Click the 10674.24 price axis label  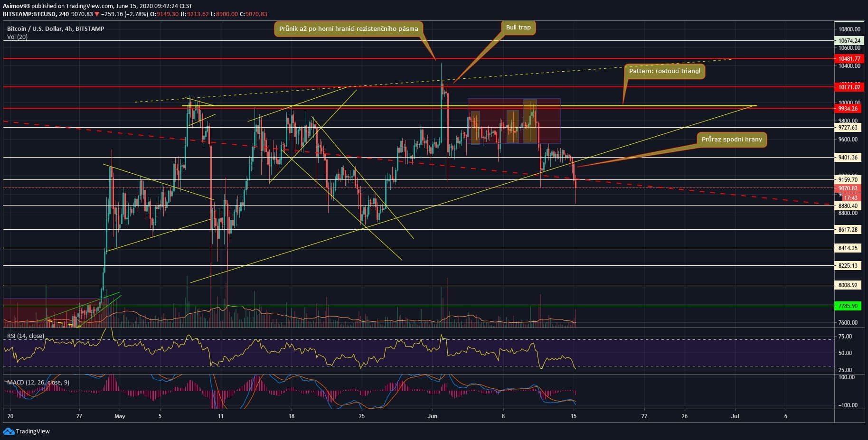point(848,41)
